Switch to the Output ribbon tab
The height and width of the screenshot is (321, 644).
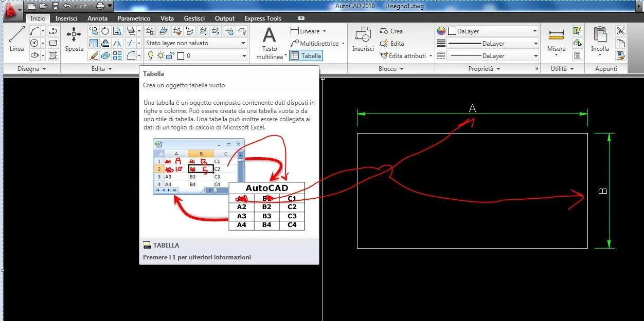[225, 18]
